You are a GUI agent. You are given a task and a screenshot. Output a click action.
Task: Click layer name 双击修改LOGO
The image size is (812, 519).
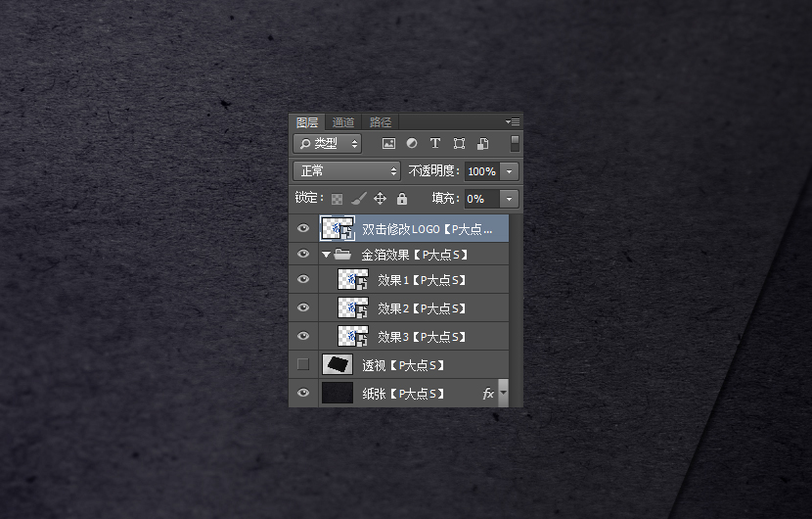[x=401, y=229]
